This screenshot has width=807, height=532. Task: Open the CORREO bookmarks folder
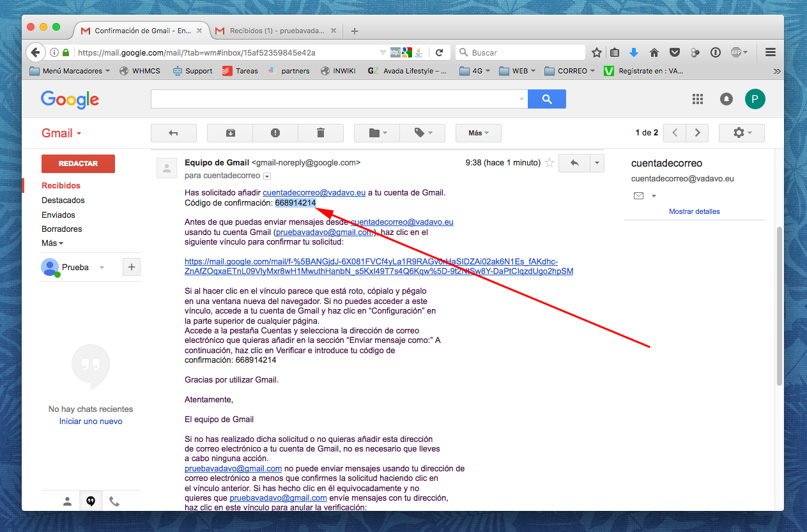coord(569,71)
